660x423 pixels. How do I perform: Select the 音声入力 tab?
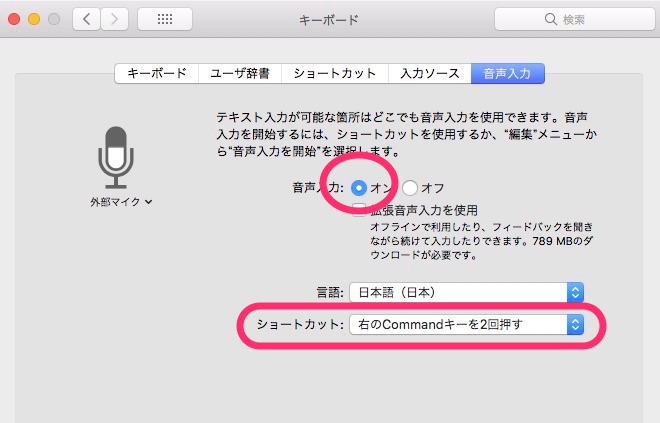point(508,73)
